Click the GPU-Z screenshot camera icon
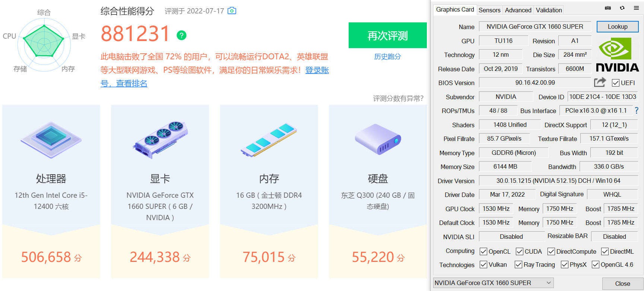Screen dimensions: 644x291 coord(608,8)
